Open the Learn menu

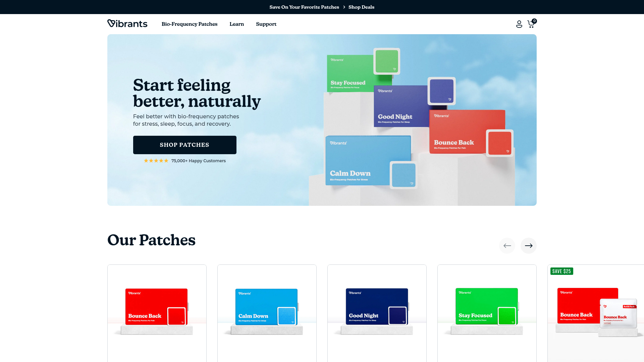236,24
